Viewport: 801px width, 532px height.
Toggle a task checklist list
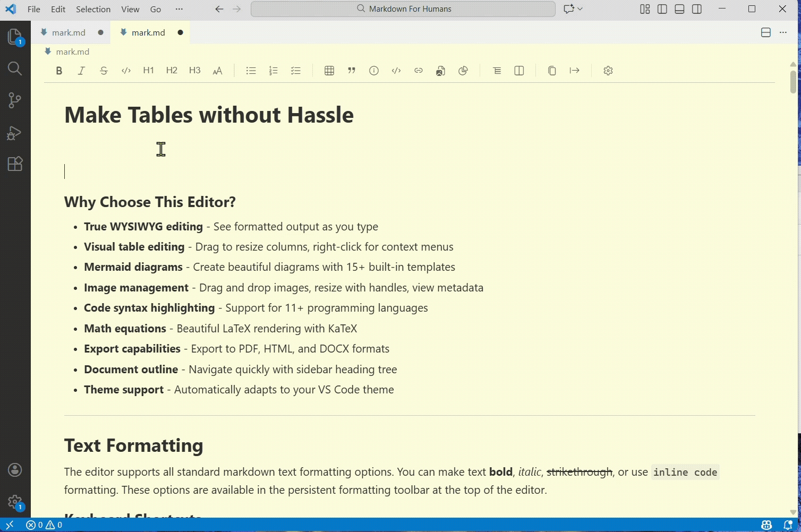[295, 70]
